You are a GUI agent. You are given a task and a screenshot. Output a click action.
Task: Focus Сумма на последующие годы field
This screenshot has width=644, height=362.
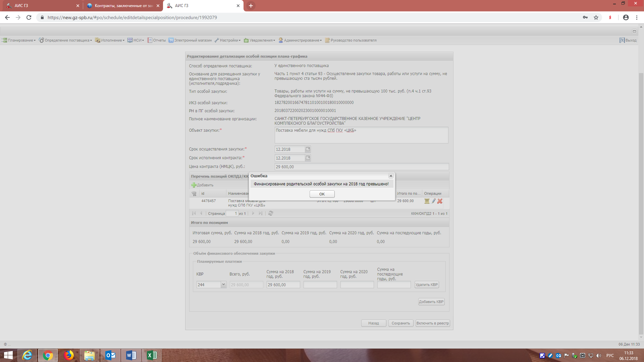(394, 285)
